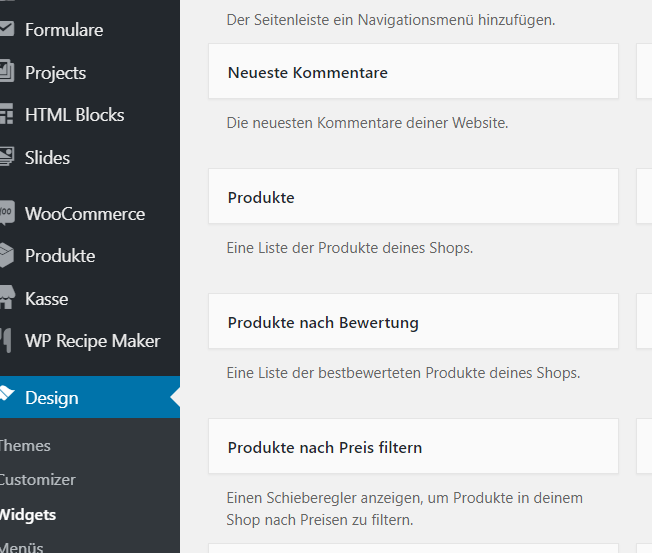
Task: Click the Kasse cart icon
Action: (x=6, y=299)
